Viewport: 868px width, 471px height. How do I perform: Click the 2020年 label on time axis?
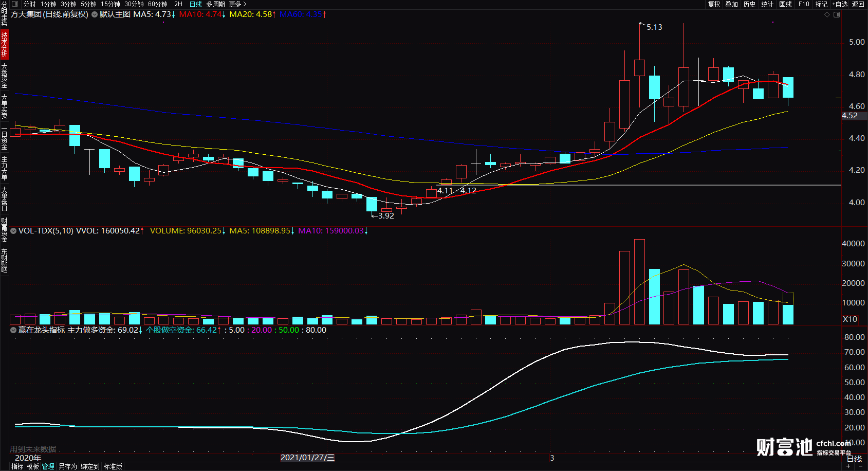tap(28, 458)
